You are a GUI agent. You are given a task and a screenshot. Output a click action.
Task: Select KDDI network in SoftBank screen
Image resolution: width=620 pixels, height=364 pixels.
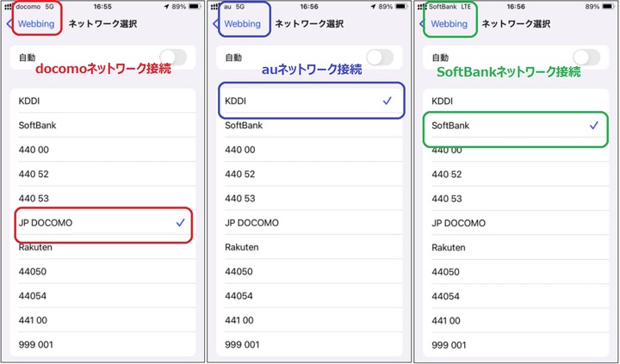(516, 102)
